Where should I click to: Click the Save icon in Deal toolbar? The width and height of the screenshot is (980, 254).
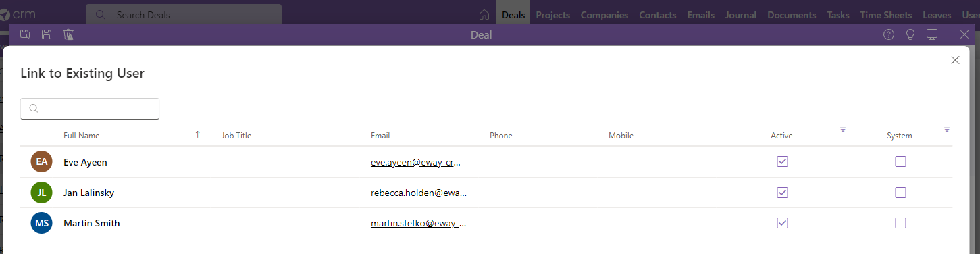(x=47, y=34)
